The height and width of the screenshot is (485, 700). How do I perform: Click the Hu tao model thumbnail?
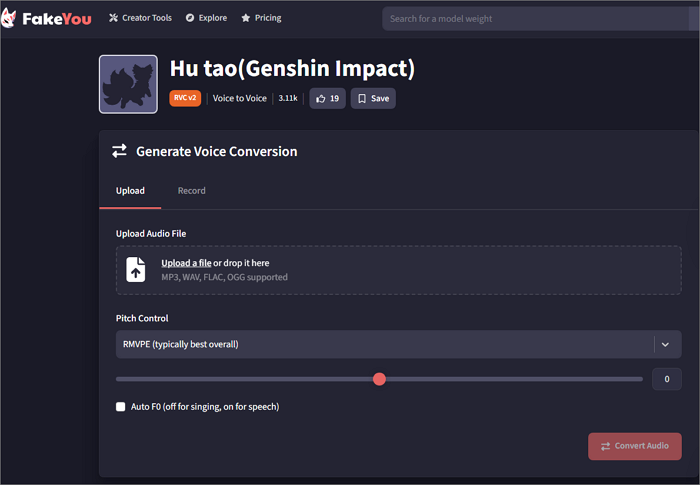pos(128,84)
